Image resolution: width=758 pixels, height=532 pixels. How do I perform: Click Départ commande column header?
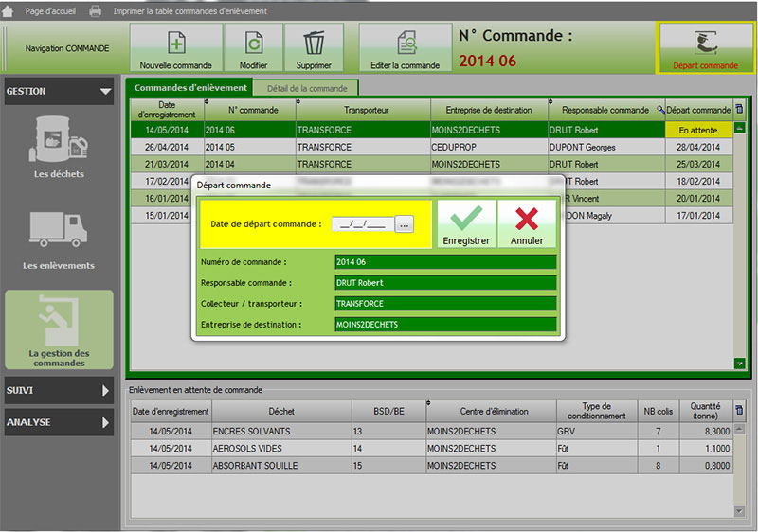click(698, 110)
